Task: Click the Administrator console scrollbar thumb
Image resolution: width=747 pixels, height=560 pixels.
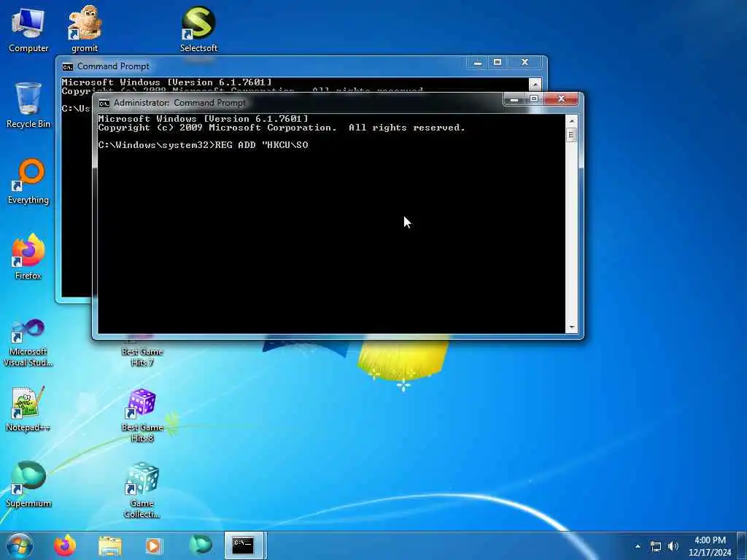Action: pos(572,135)
